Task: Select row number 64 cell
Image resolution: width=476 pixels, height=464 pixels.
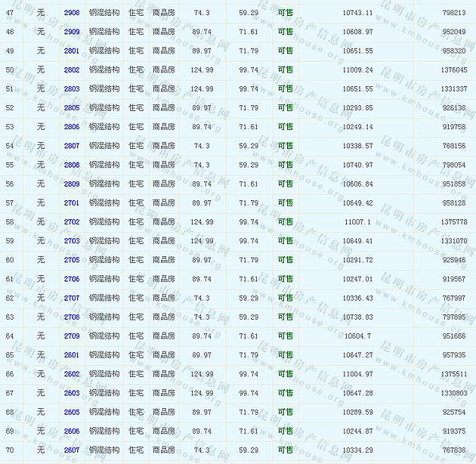Action: (x=10, y=336)
